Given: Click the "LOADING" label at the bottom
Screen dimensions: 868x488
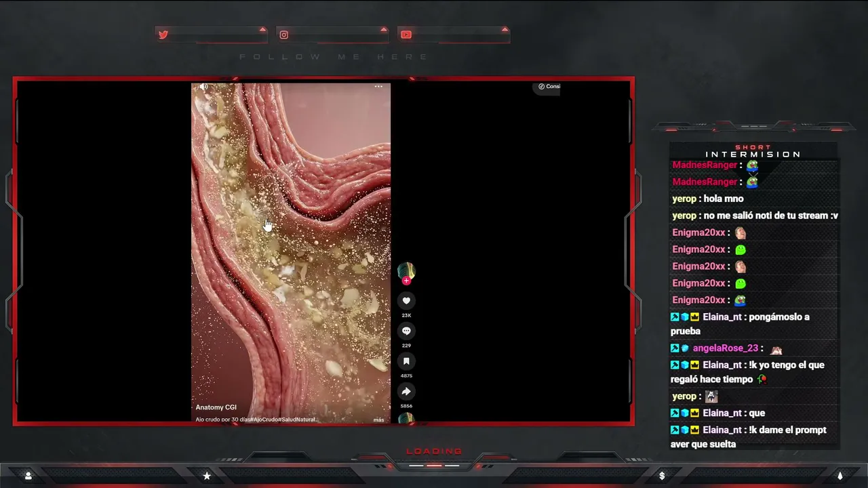Looking at the screenshot, I should (x=434, y=451).
